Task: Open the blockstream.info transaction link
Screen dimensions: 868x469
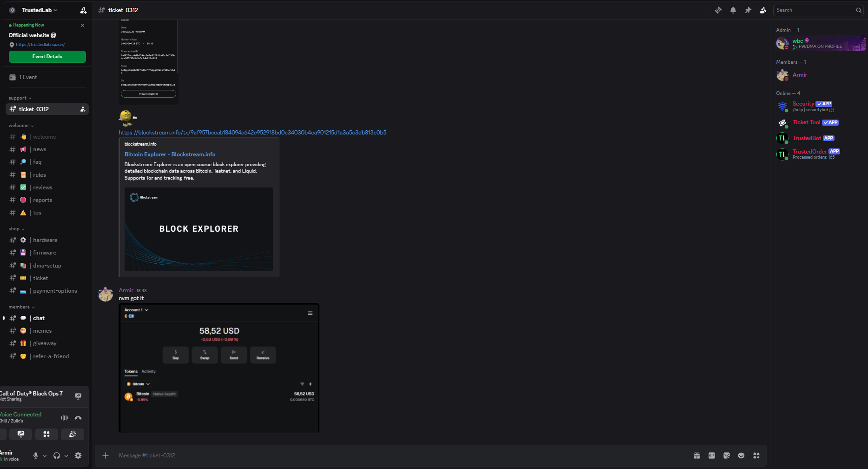Action: [x=252, y=133]
